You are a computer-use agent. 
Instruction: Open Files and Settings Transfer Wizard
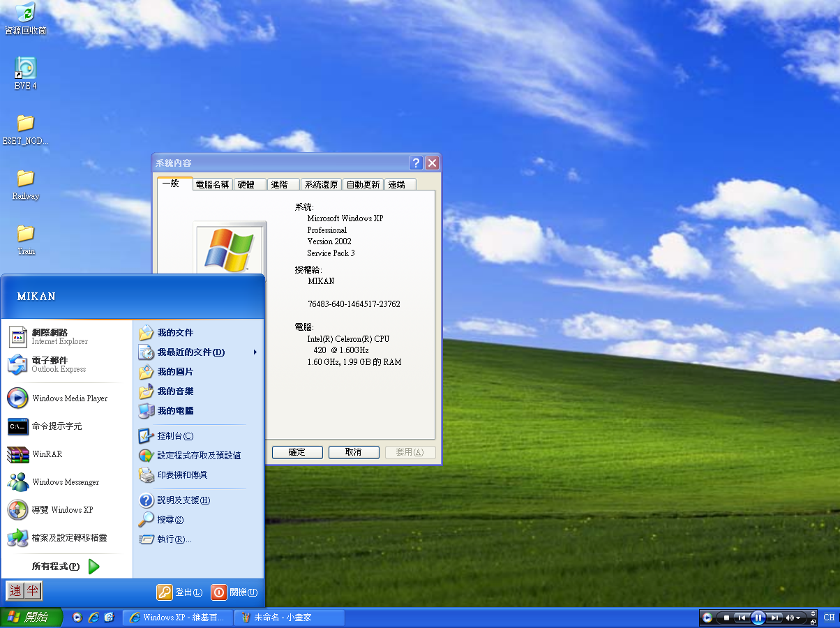coord(66,538)
